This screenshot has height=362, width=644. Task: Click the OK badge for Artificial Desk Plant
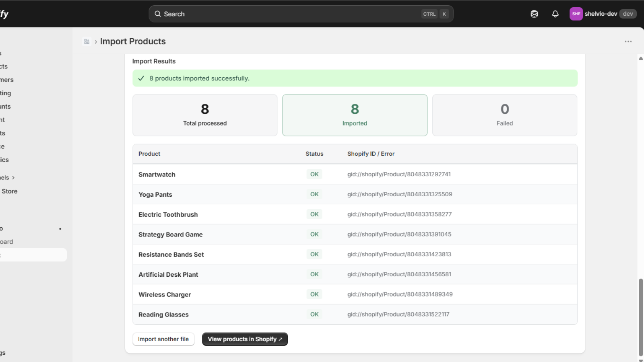tap(314, 274)
